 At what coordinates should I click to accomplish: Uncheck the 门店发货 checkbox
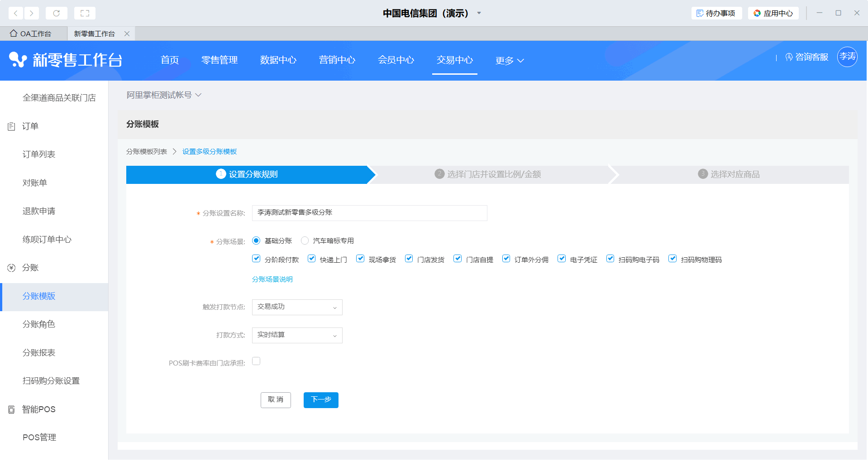[409, 259]
